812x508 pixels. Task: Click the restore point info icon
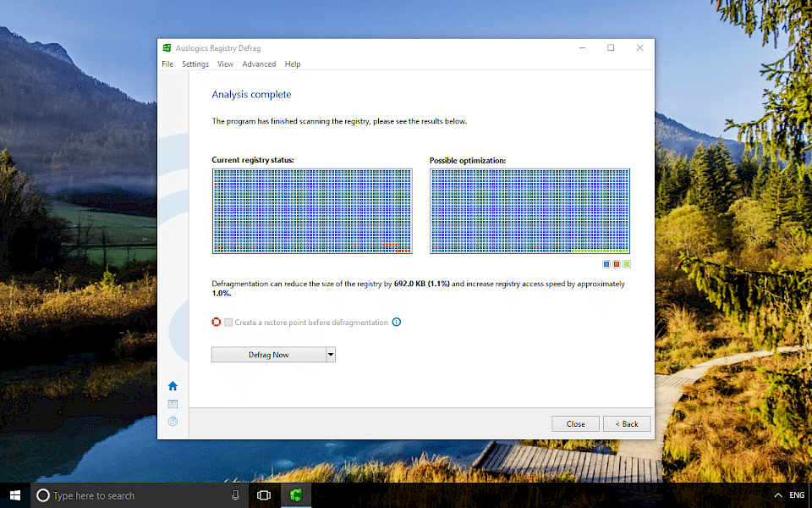(x=397, y=322)
